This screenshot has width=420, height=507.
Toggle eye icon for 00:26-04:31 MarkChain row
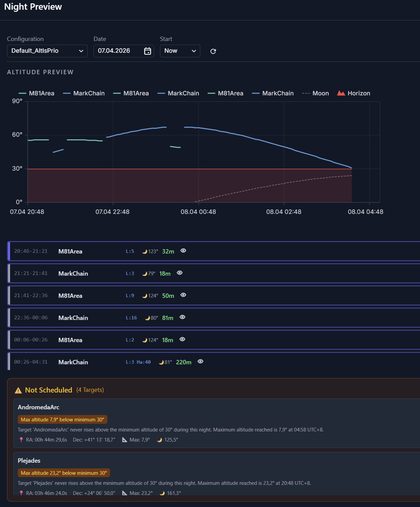200,362
